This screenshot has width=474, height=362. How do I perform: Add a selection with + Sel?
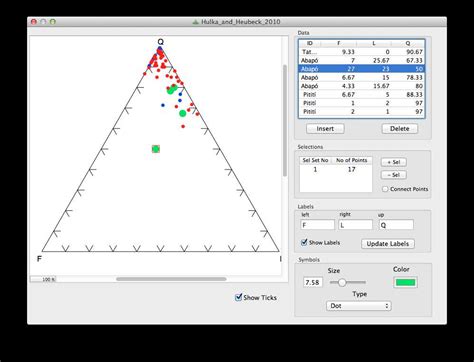(x=394, y=162)
